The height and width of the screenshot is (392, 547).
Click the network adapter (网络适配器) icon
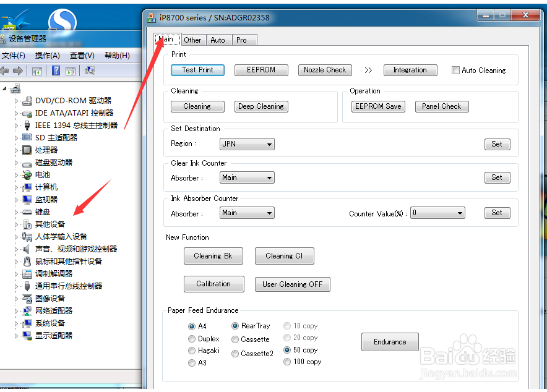[27, 311]
